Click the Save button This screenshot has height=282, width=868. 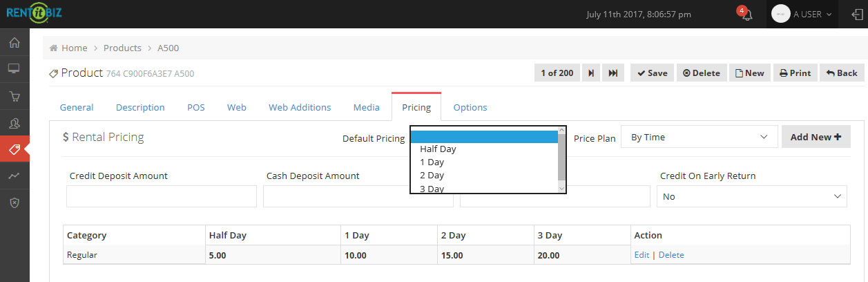[x=653, y=73]
